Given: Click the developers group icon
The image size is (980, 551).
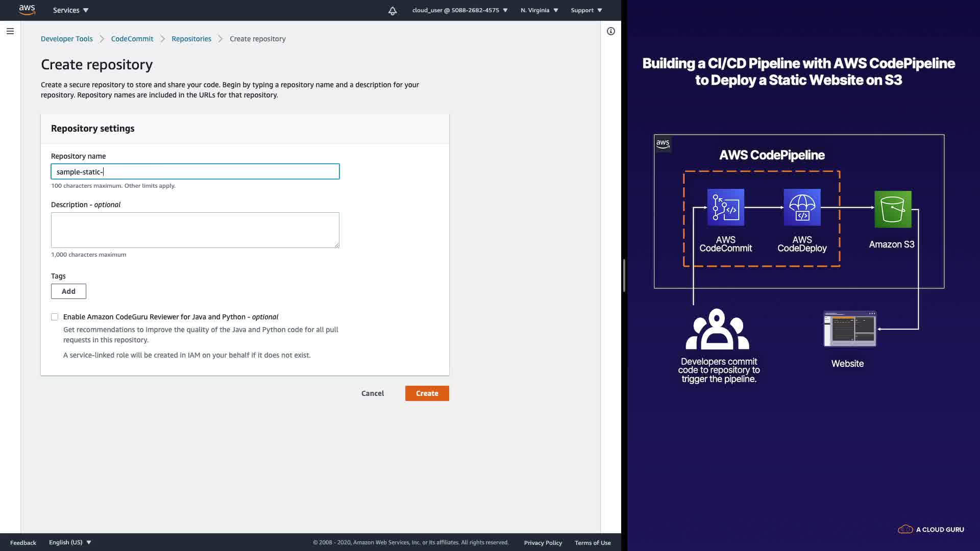Looking at the screenshot, I should point(717,330).
